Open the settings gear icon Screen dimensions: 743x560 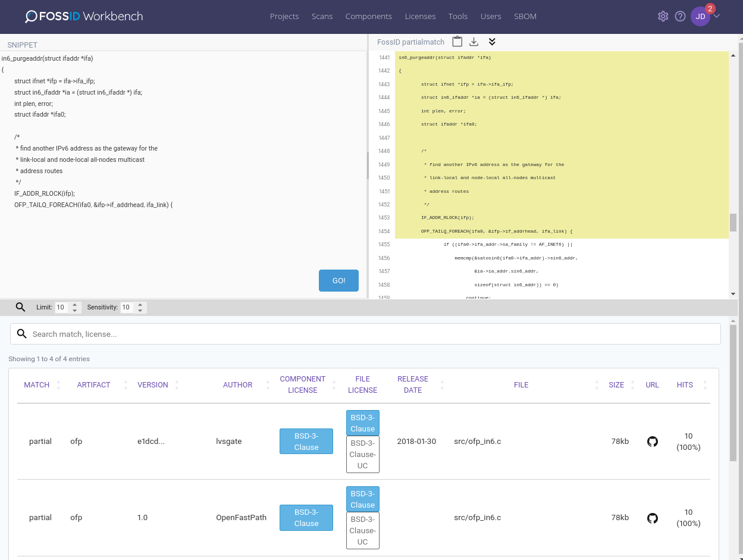pos(663,16)
